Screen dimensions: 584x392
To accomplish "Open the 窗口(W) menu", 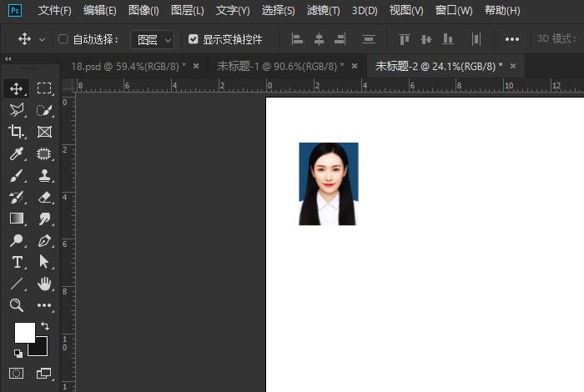I will pyautogui.click(x=454, y=10).
